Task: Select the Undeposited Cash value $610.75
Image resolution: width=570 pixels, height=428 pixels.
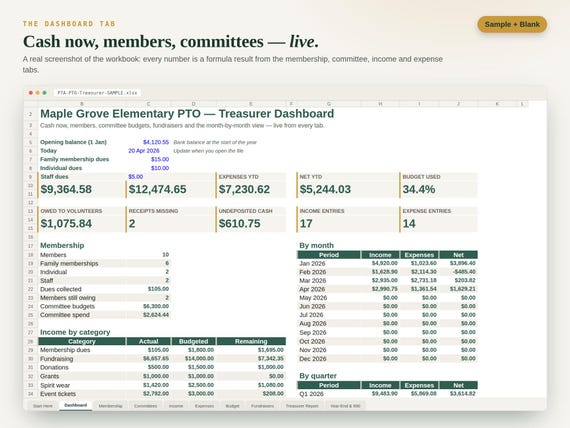Action: tap(240, 224)
